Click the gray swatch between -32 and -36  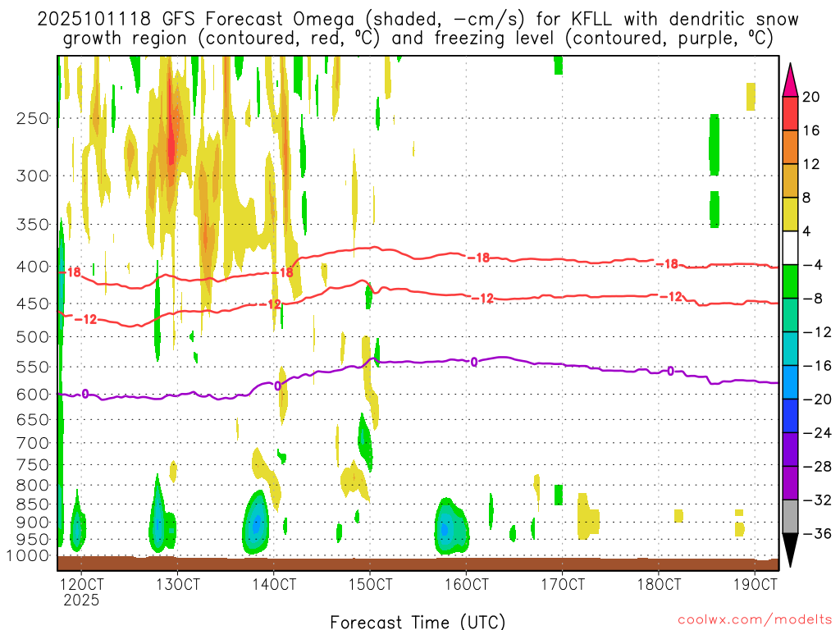790,517
